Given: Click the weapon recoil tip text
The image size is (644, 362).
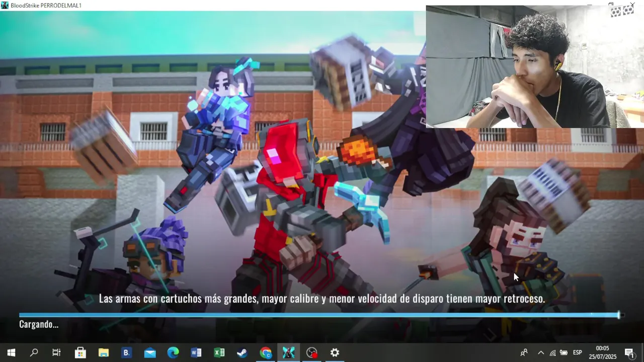Looking at the screenshot, I should 322,299.
